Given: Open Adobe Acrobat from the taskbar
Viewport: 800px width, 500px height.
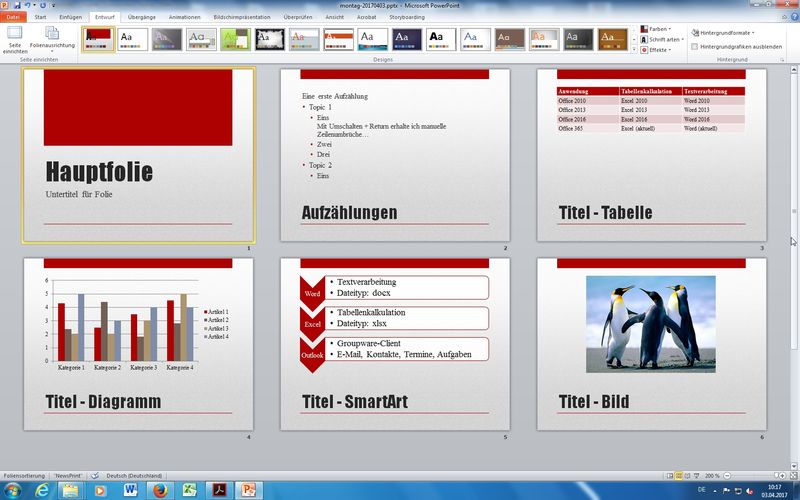Looking at the screenshot, I should [219, 490].
